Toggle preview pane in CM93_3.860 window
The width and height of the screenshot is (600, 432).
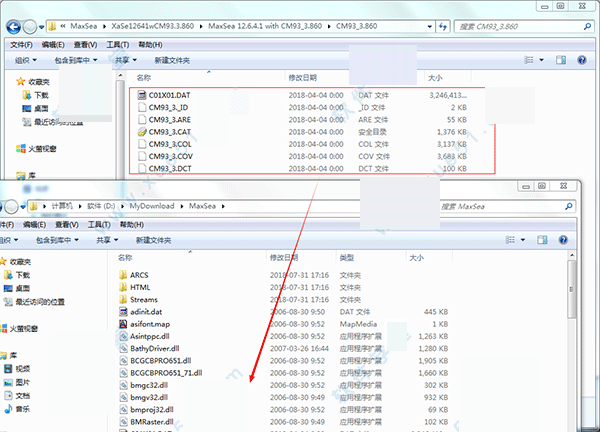click(x=561, y=60)
